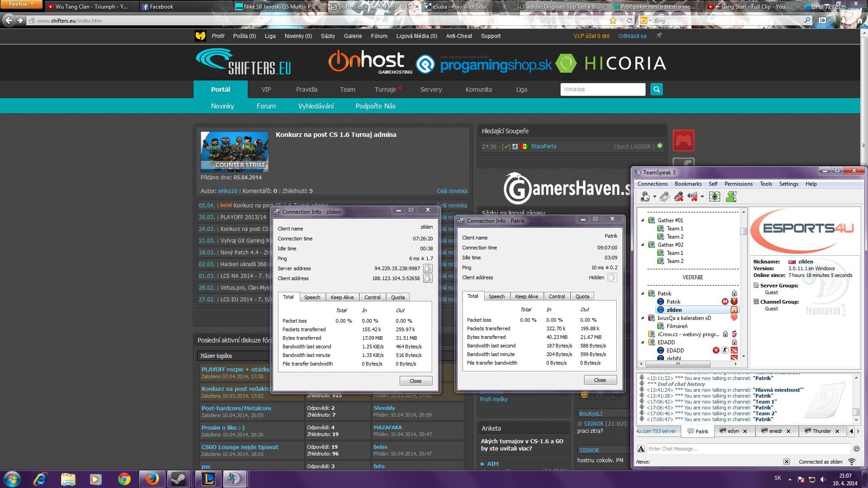
Task: Collapse the Gather #02 channel
Action: point(643,245)
